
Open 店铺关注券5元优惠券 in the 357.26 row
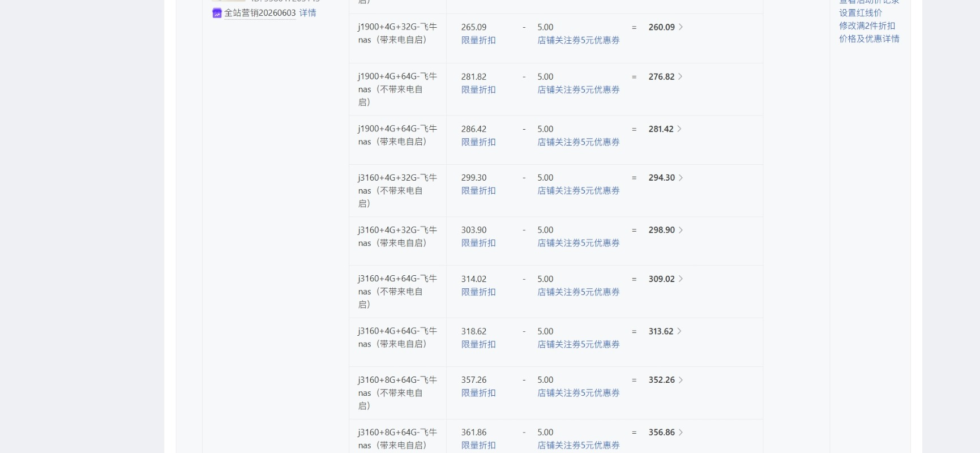[579, 393]
